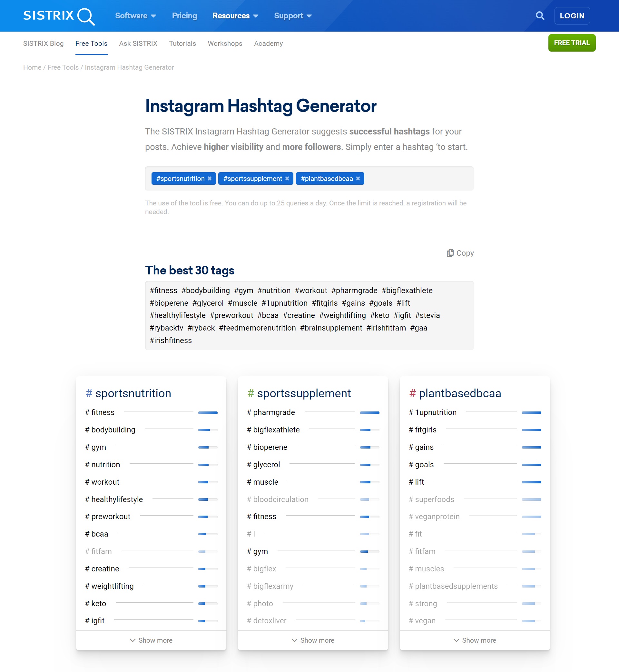Open the search magnifier in header

pyautogui.click(x=540, y=16)
